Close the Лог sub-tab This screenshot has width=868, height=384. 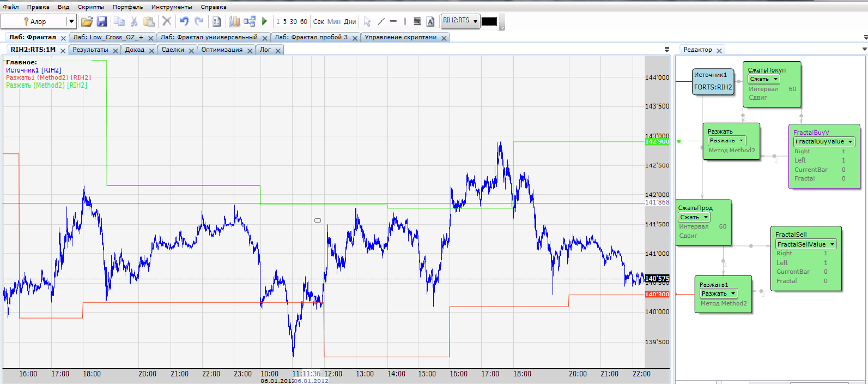coord(278,51)
